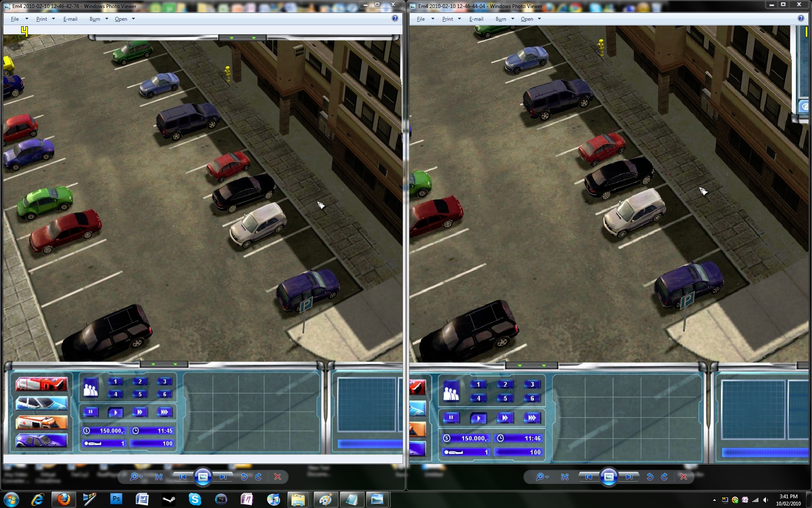
Task: Delete the photo in the right Photo Viewer
Action: (x=684, y=477)
